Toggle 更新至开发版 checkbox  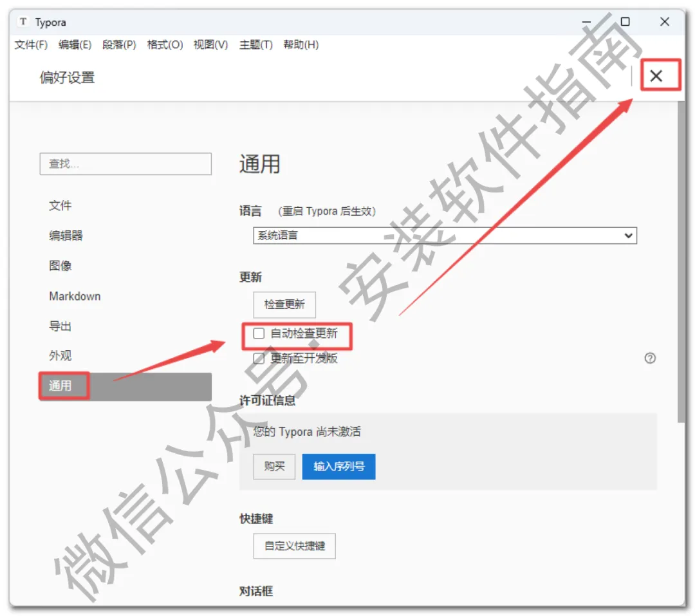259,358
